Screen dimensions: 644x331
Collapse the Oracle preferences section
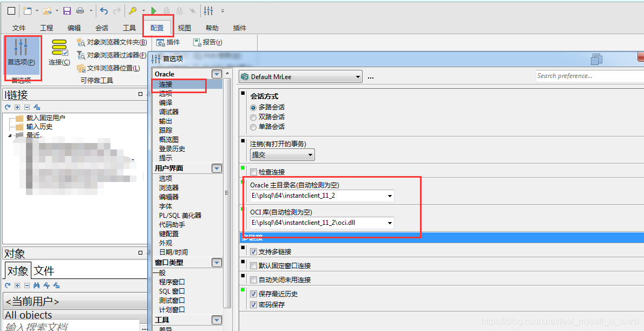(x=216, y=74)
